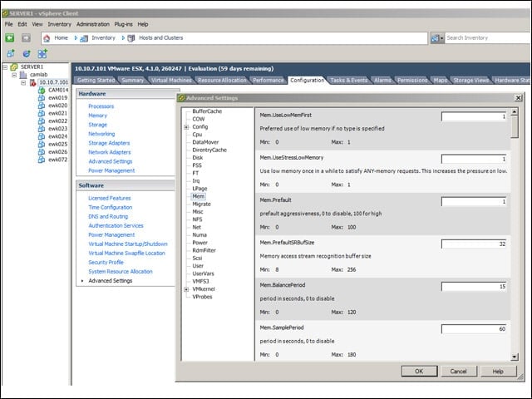Click the Home icon in the navigation bar
532x399 pixels.
47,38
